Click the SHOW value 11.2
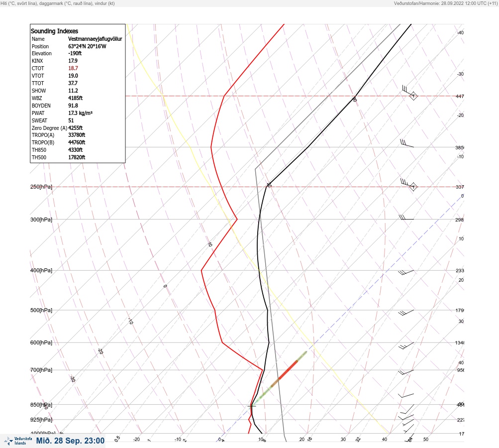Image resolution: width=499 pixels, height=448 pixels. 73,91
